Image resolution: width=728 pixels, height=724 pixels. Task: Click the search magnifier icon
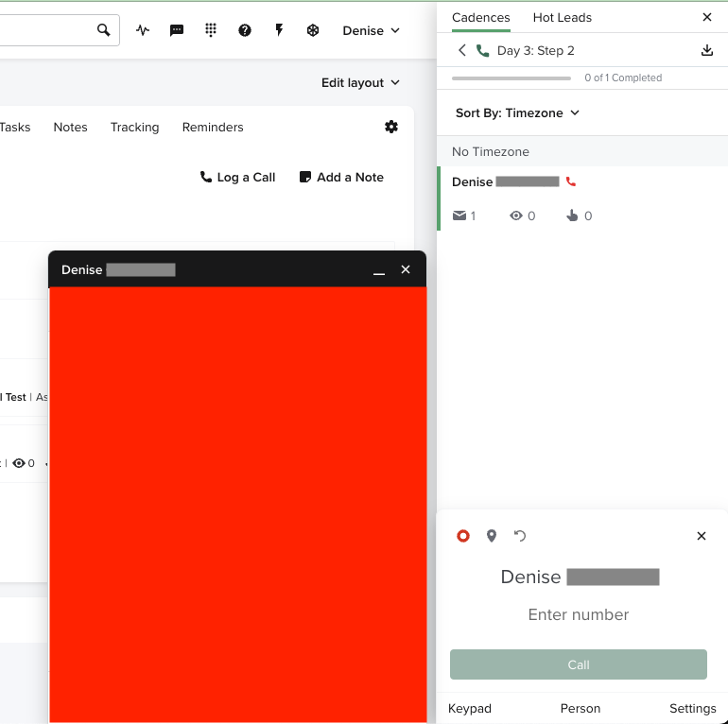click(104, 30)
